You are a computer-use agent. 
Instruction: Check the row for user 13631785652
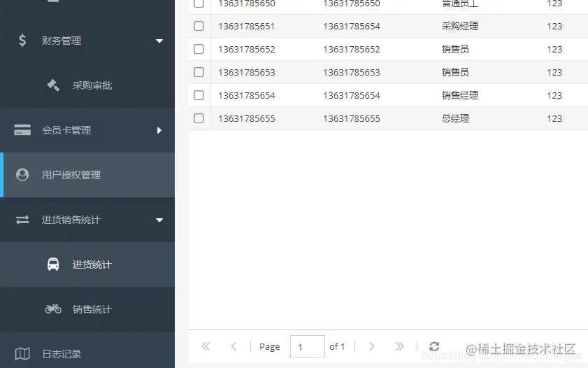(x=199, y=49)
